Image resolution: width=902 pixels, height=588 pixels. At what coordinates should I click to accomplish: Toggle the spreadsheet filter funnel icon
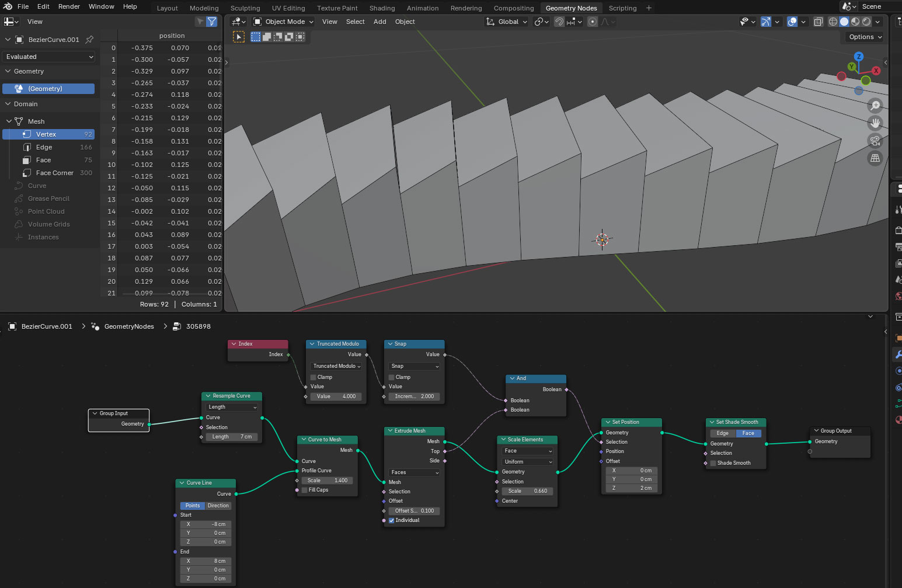click(x=212, y=22)
